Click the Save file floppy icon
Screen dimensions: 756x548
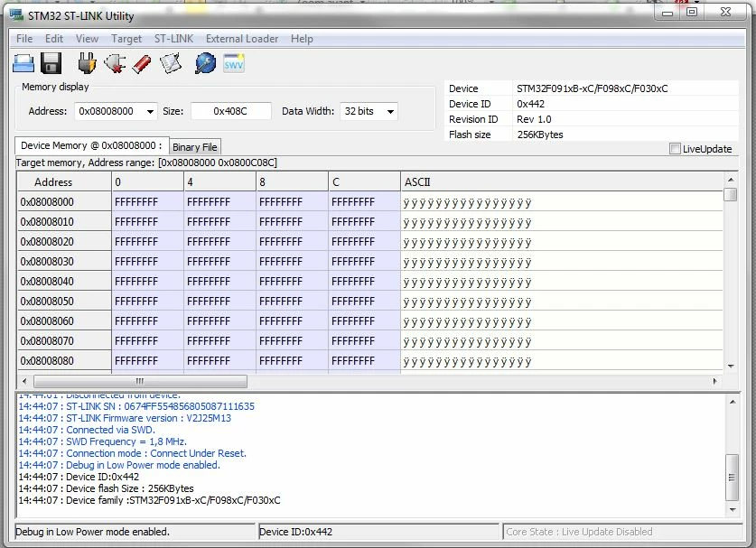[51, 63]
